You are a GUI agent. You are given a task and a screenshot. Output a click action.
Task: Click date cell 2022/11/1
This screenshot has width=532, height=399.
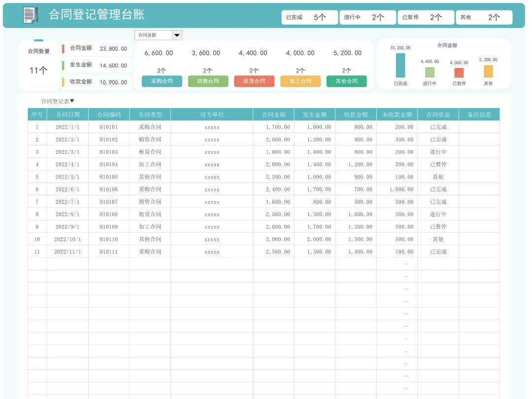tap(67, 252)
